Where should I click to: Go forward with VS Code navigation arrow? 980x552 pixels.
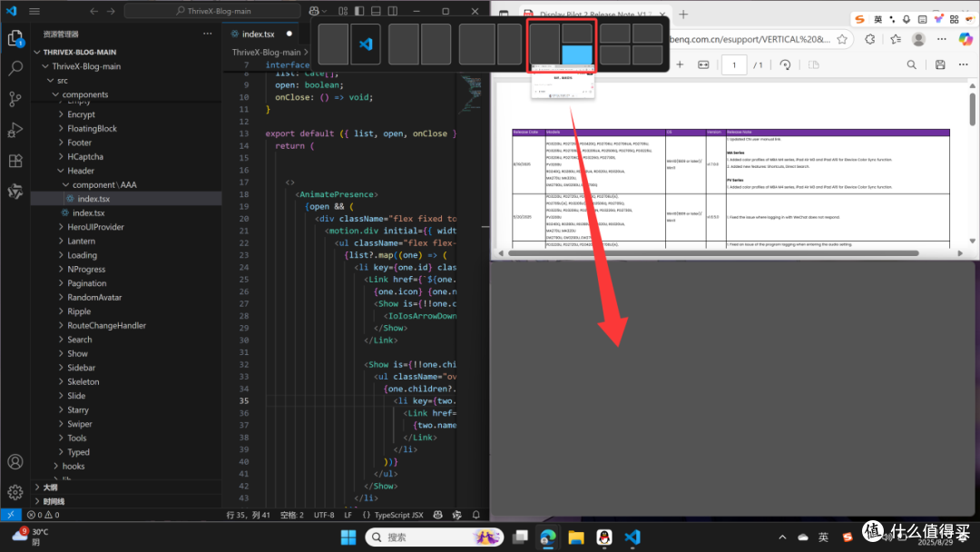coord(111,11)
